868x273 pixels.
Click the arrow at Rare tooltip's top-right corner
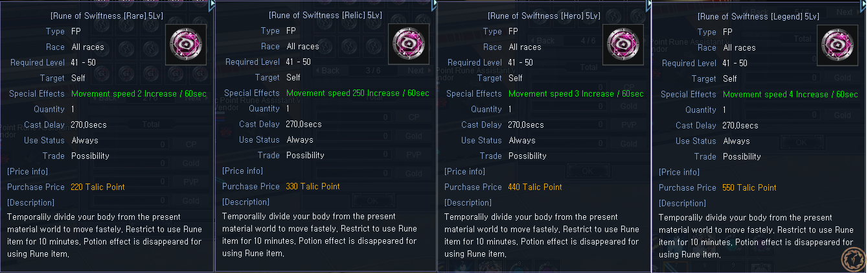[211, 5]
